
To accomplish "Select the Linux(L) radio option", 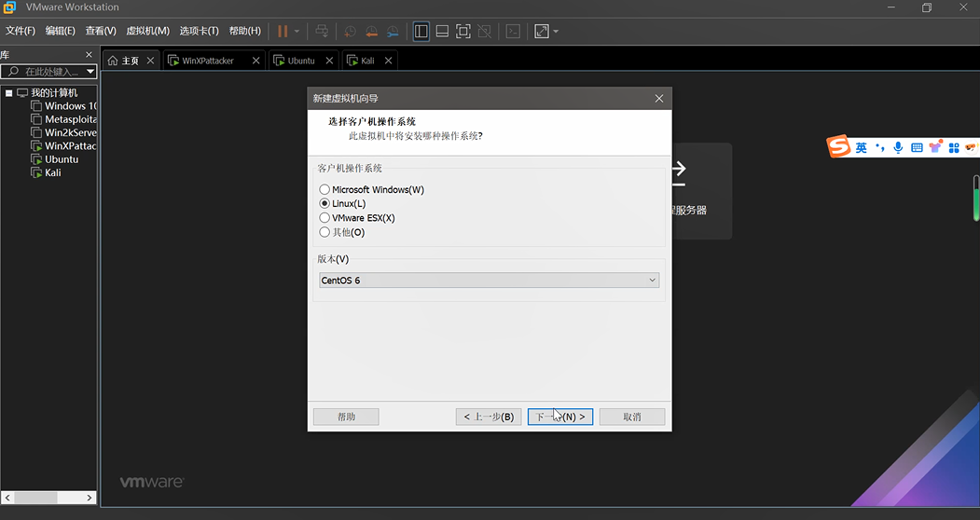I will [x=324, y=203].
